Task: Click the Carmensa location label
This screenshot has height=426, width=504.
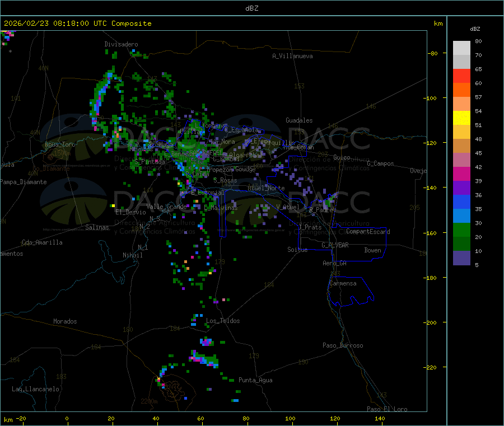Action: pyautogui.click(x=343, y=283)
